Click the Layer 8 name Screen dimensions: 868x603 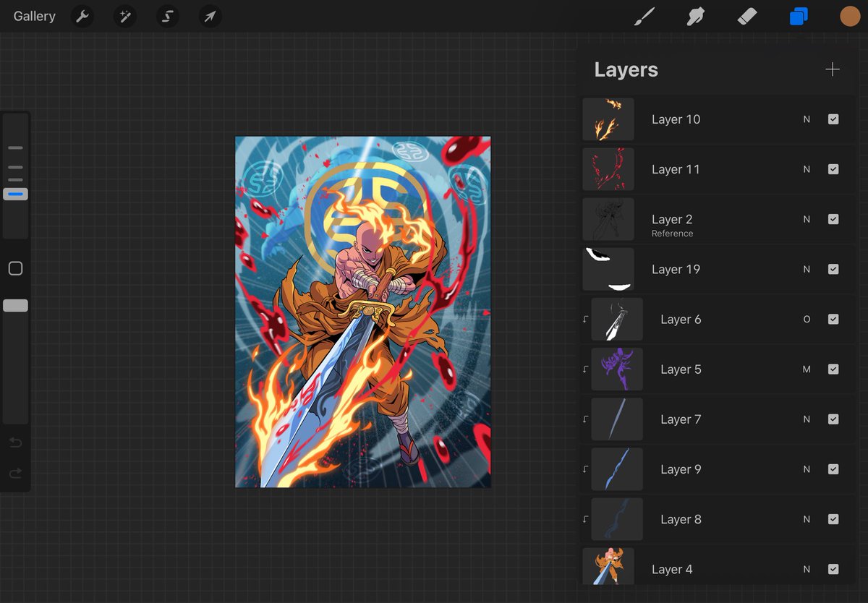(x=681, y=519)
